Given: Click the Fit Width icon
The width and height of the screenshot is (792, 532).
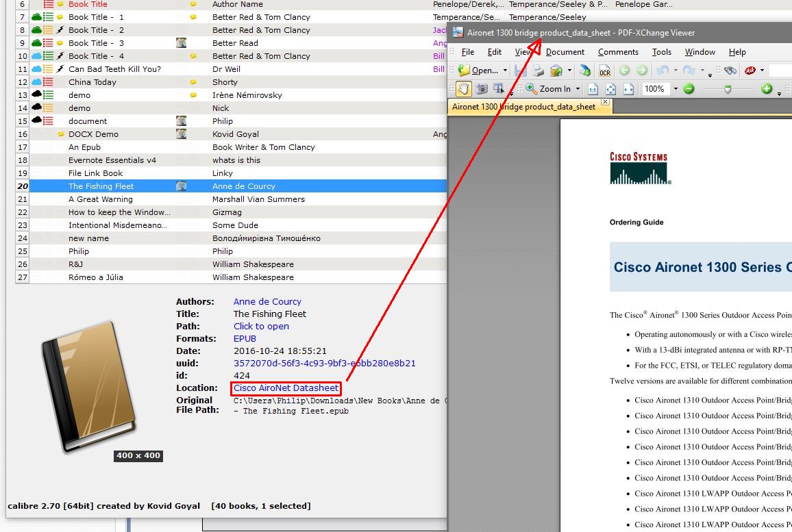Looking at the screenshot, I should [628, 89].
